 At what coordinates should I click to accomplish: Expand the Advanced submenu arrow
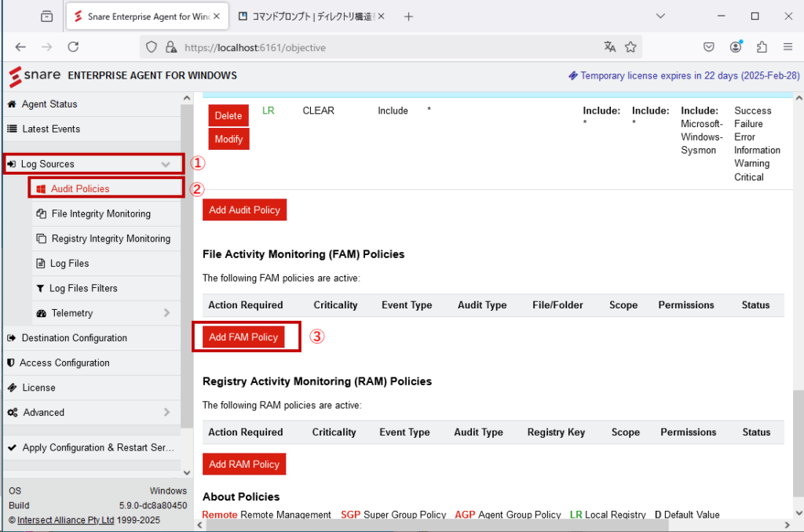166,412
